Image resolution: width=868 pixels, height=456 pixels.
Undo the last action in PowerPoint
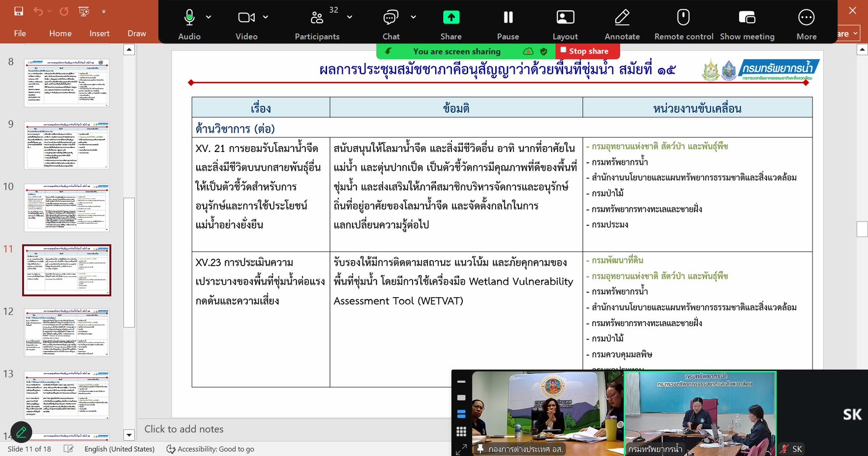pyautogui.click(x=38, y=11)
